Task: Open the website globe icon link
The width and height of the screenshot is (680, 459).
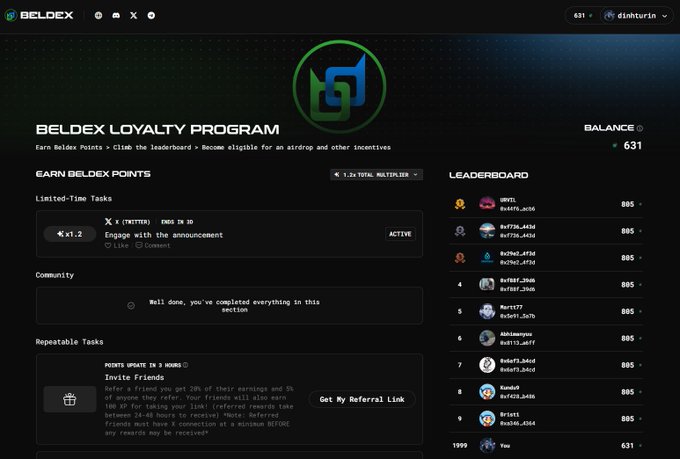Action: pyautogui.click(x=98, y=15)
